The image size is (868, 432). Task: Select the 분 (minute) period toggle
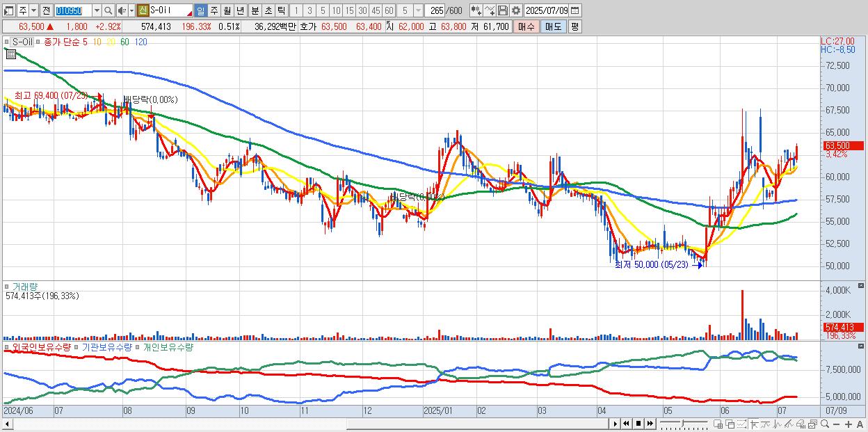coord(255,10)
